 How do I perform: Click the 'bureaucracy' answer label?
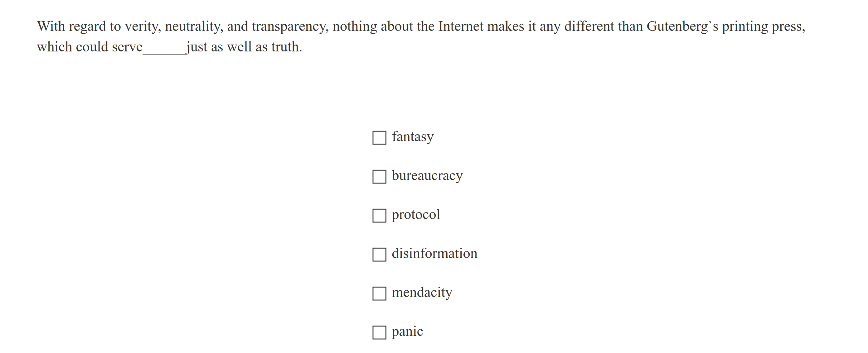pyautogui.click(x=427, y=176)
